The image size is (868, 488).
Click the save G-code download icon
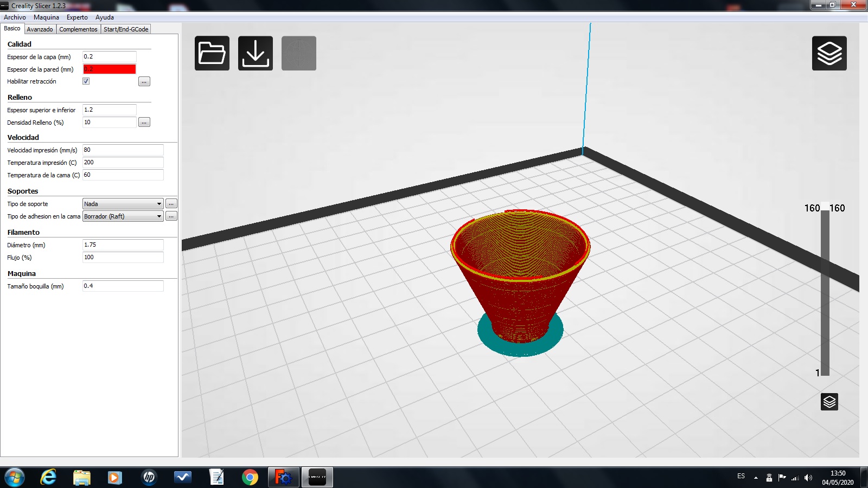click(255, 53)
